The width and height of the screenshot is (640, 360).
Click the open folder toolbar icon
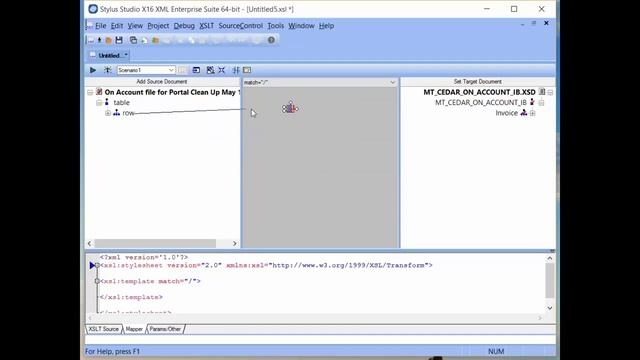click(109, 40)
